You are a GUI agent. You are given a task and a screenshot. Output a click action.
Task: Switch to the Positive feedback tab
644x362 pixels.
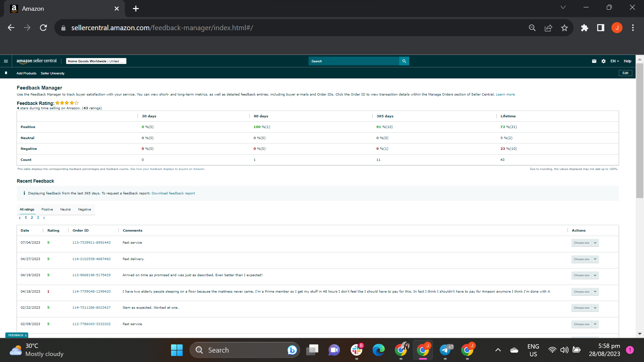[x=47, y=209]
